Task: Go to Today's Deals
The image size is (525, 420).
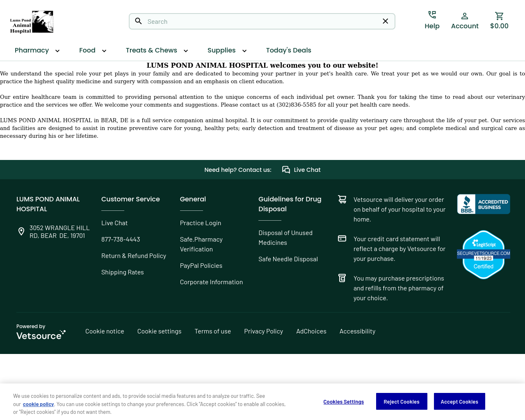Action: (x=289, y=50)
